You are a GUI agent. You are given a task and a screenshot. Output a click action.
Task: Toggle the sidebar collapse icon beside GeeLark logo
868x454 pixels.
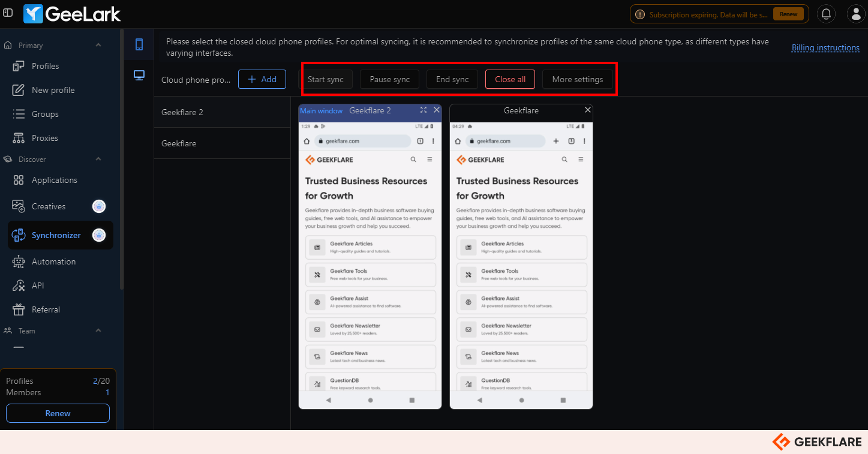coord(8,13)
